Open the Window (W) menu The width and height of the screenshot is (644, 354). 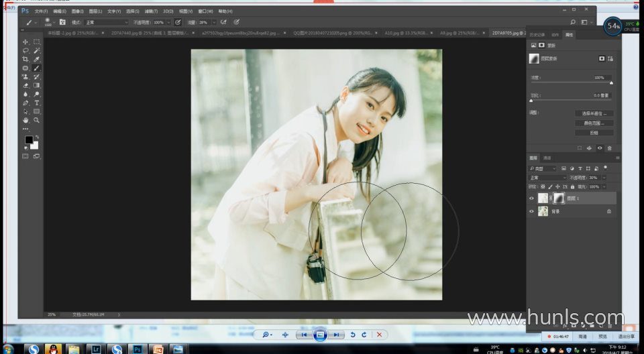205,11
